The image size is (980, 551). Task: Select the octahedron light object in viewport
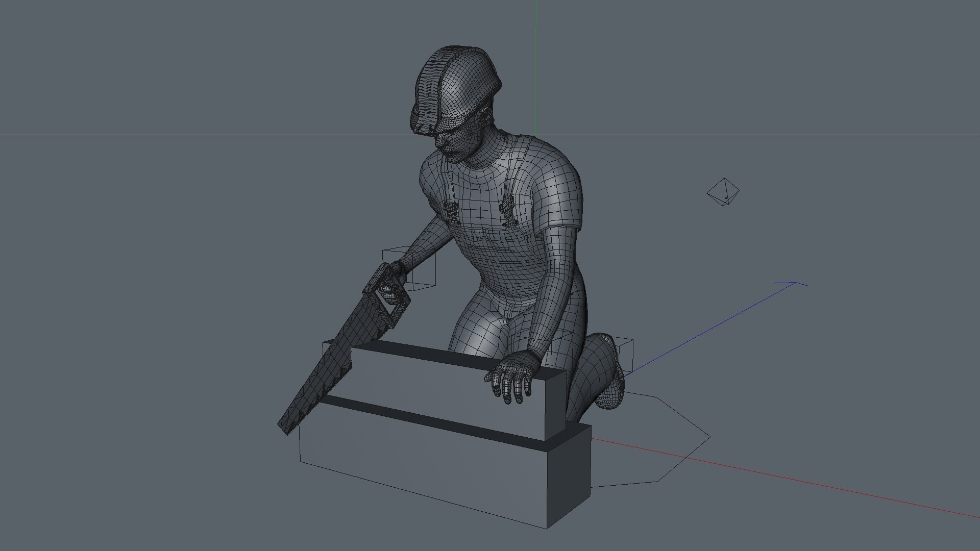(723, 192)
